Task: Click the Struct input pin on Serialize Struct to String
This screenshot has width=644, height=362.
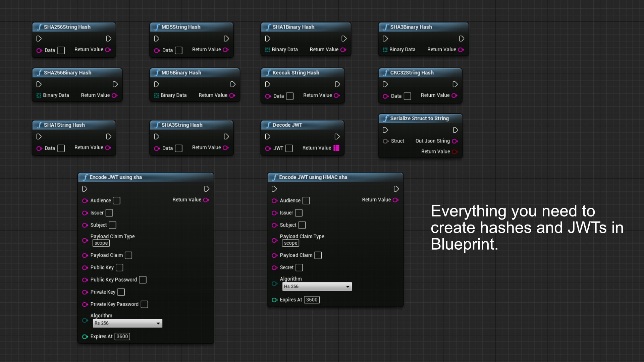Action: (x=385, y=141)
